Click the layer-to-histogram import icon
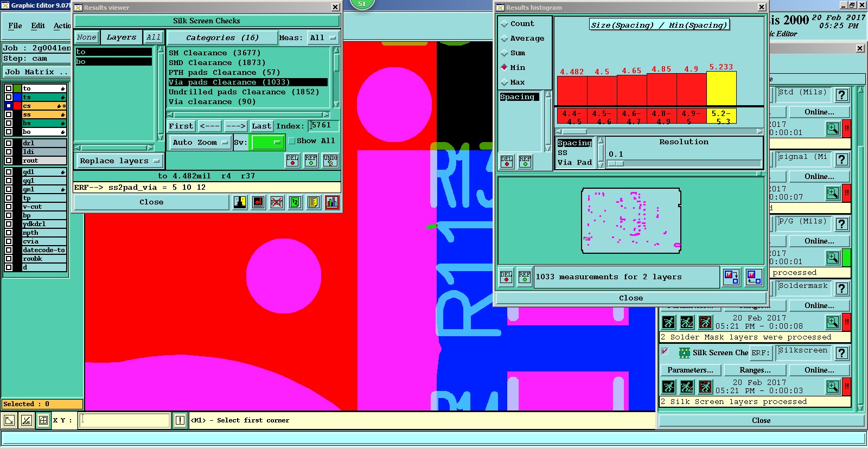Screen dimensions: 868x449 pyautogui.click(x=754, y=277)
